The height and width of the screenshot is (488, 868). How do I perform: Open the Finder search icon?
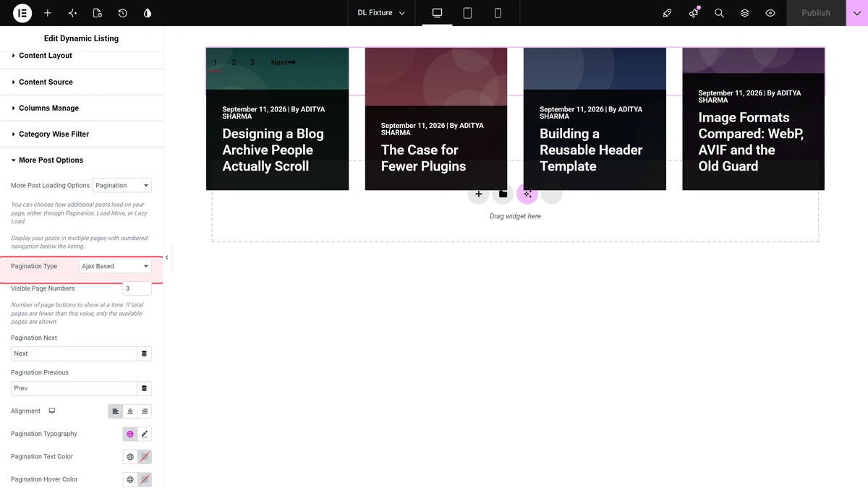tap(719, 13)
